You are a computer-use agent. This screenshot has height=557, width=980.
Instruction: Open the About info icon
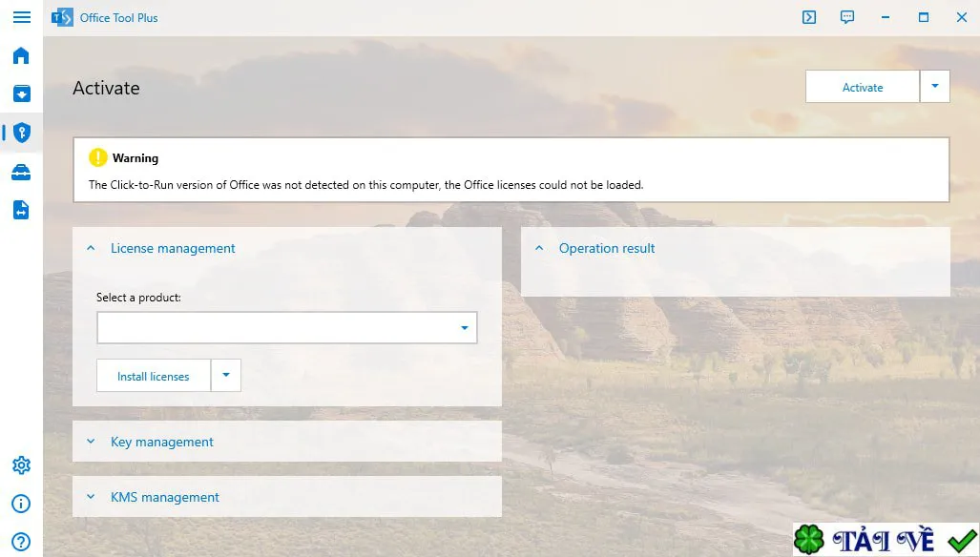tap(21, 504)
